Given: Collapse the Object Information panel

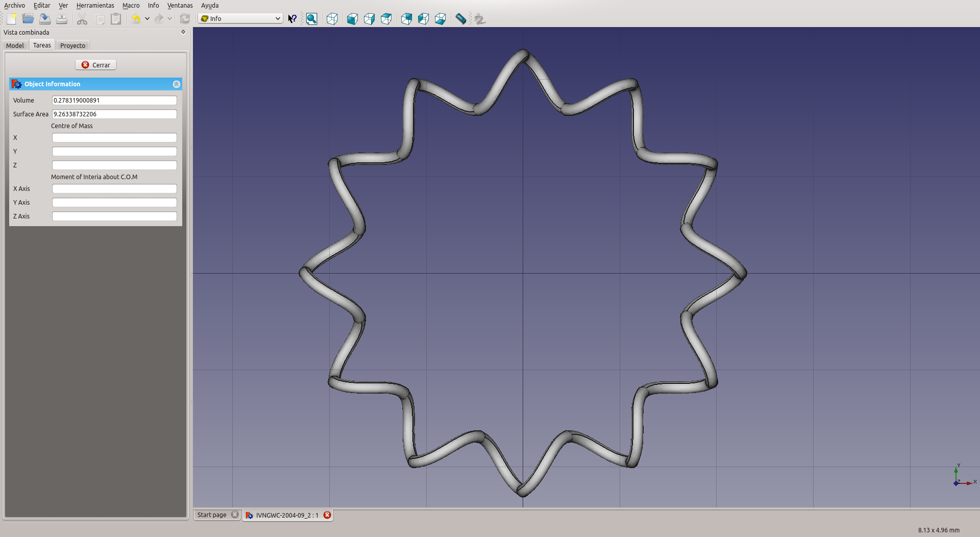Looking at the screenshot, I should pos(177,84).
